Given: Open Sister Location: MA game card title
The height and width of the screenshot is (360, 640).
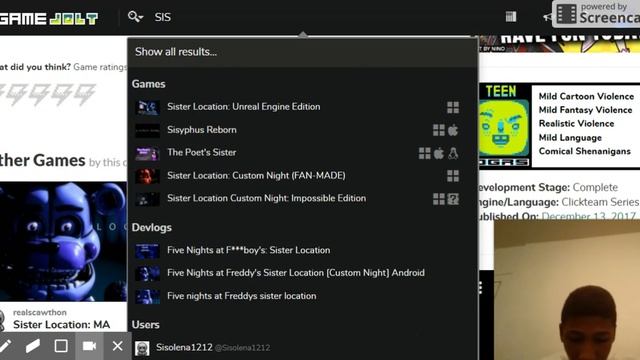Looking at the screenshot, I should 61,325.
